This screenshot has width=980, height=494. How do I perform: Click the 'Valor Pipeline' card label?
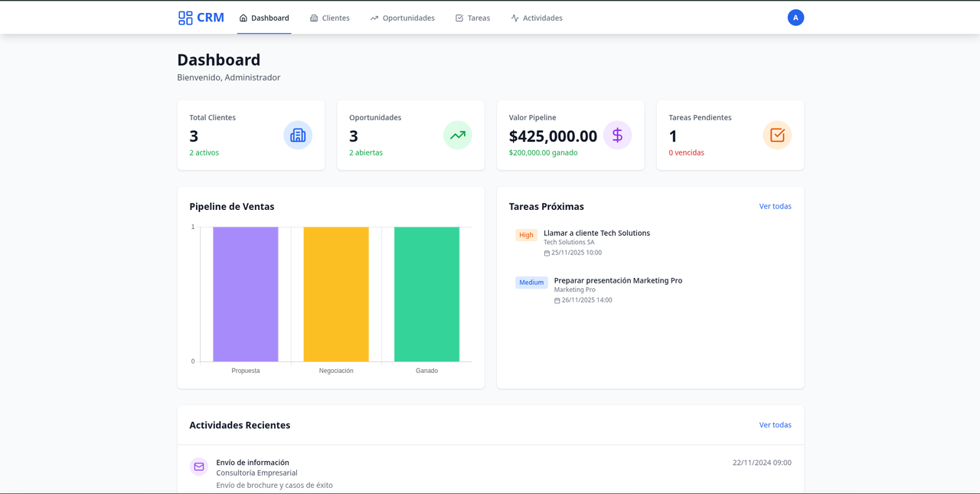[533, 117]
